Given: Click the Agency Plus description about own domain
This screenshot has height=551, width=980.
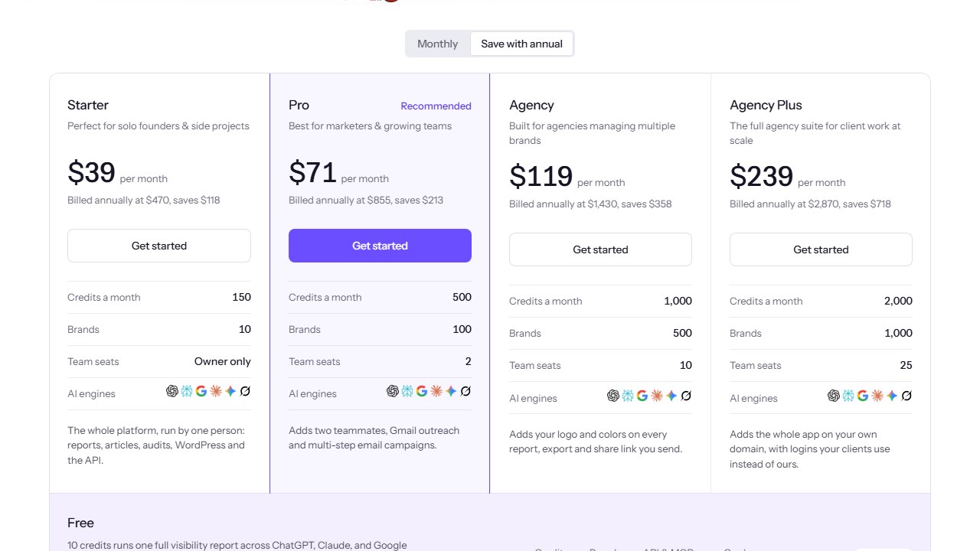Looking at the screenshot, I should [810, 449].
